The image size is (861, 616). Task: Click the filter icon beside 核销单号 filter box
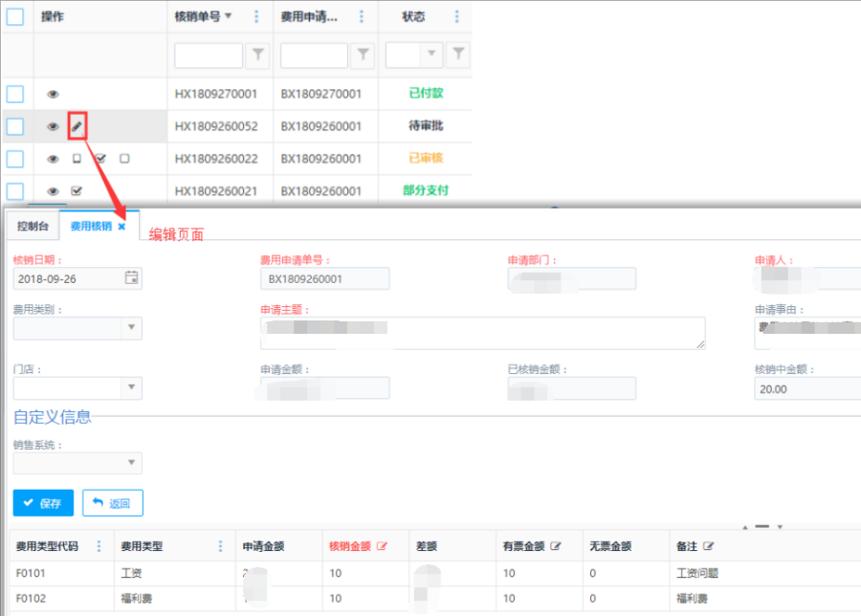(x=257, y=55)
